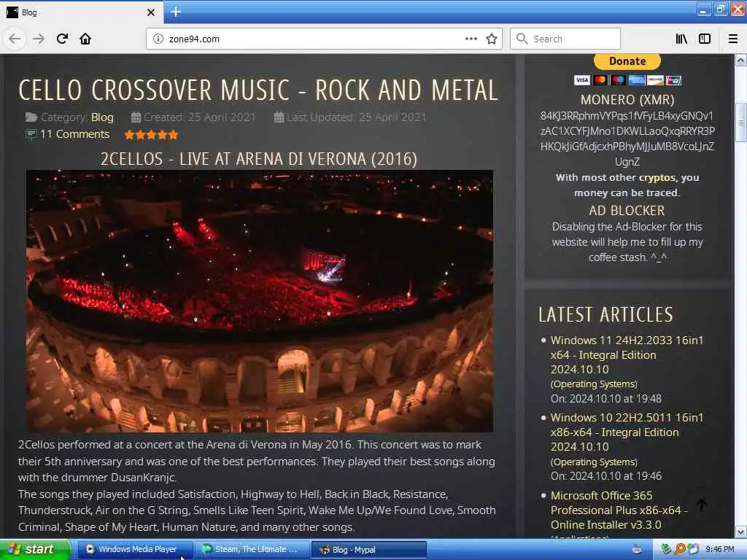Switch to Steam taskbar window
The width and height of the screenshot is (747, 560).
252,550
